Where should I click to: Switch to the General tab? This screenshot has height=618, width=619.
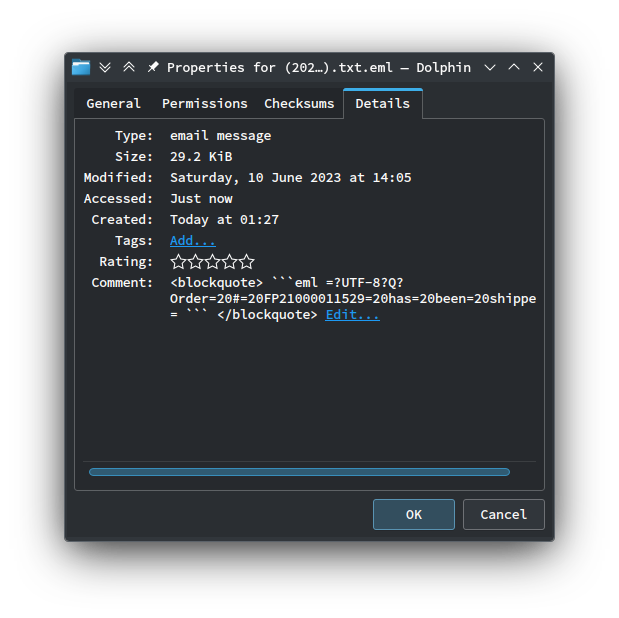point(113,103)
